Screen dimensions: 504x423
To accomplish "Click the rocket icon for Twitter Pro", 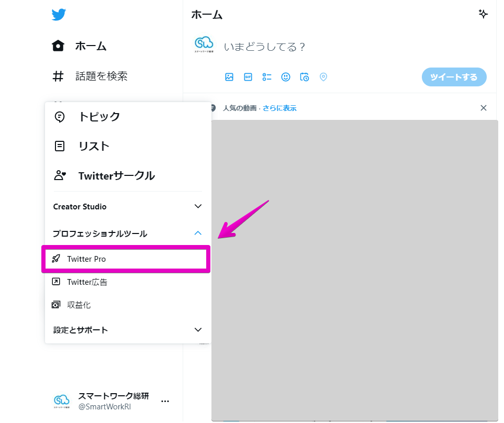I will (x=56, y=259).
